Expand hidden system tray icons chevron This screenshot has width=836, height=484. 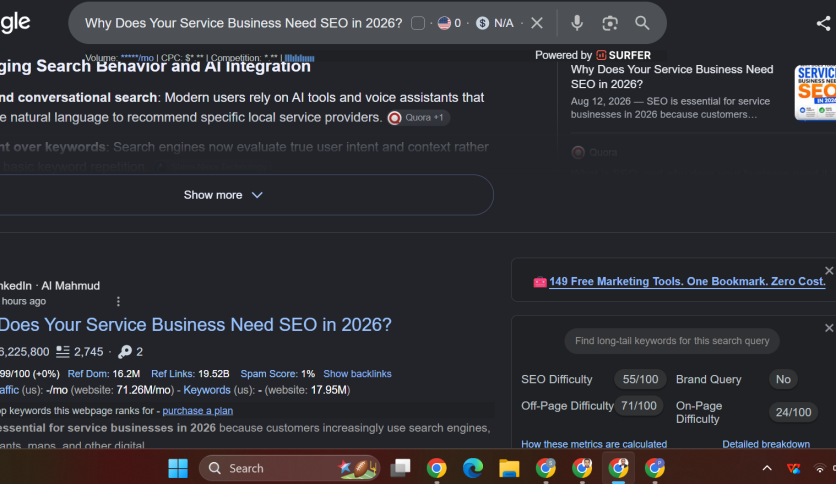(x=767, y=469)
